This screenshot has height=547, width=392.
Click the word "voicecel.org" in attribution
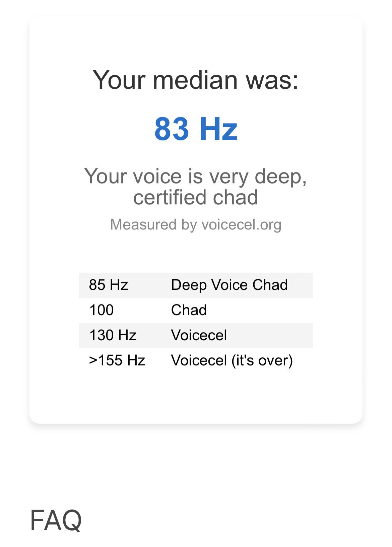point(242,224)
